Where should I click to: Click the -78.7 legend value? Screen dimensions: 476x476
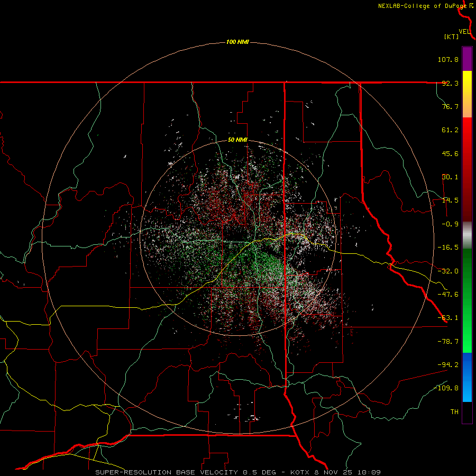point(448,342)
